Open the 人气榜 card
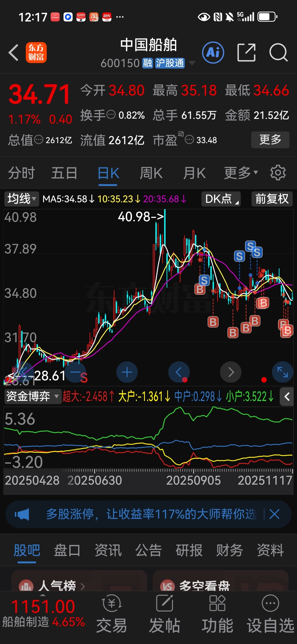The image size is (297, 644). click(79, 581)
